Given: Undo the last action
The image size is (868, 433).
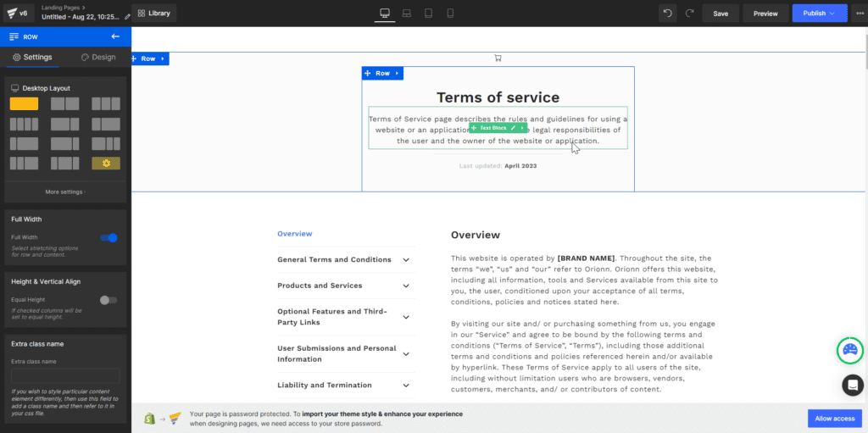Looking at the screenshot, I should click(668, 14).
